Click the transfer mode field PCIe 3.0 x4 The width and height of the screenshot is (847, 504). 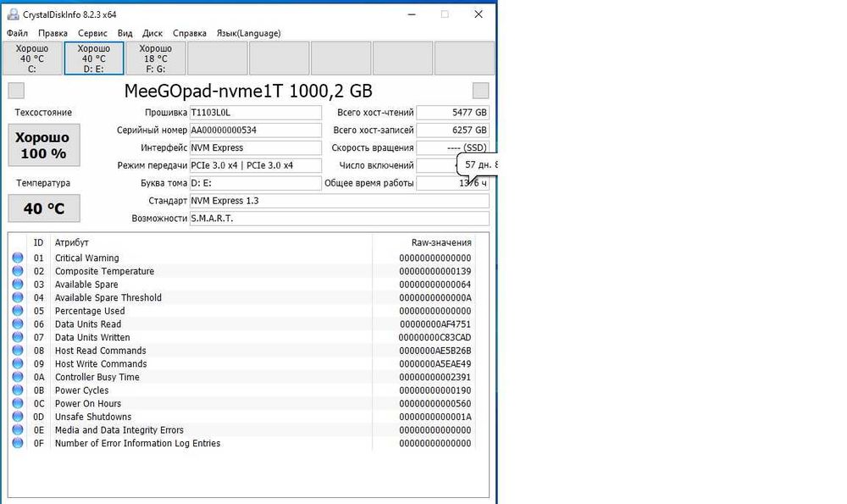pos(256,165)
